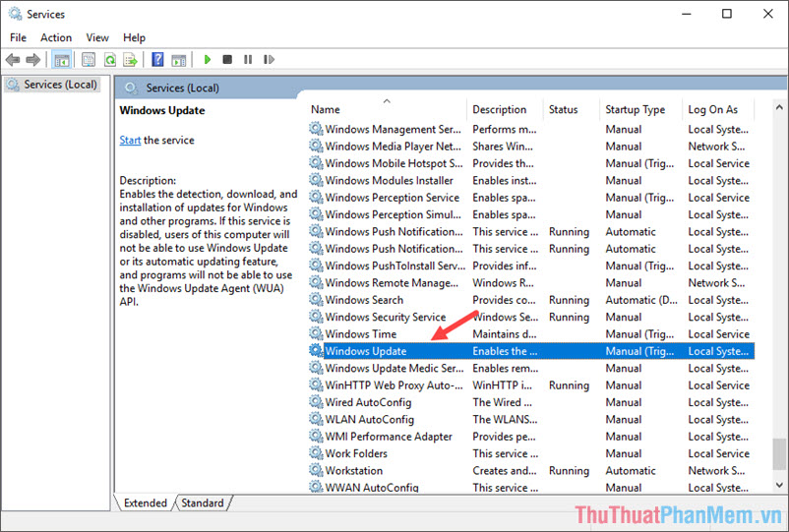This screenshot has width=789, height=532.
Task: Select the Windows Update service name
Action: pyautogui.click(x=365, y=351)
